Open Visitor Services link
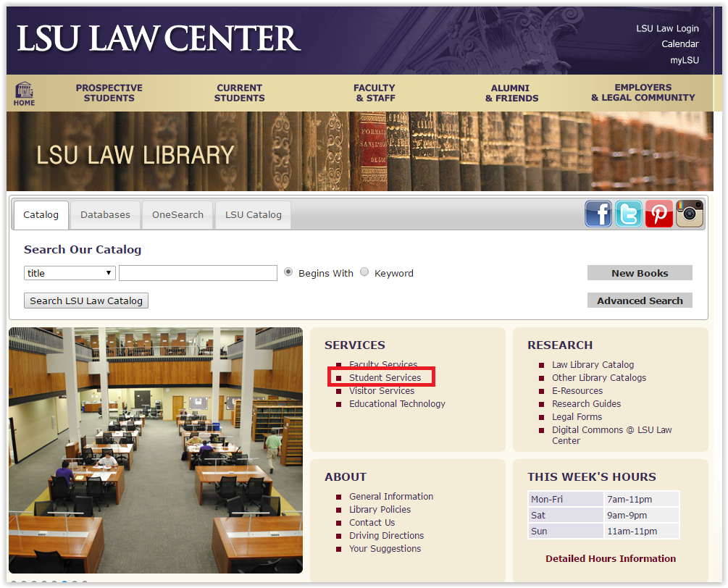728x588 pixels. (x=382, y=391)
